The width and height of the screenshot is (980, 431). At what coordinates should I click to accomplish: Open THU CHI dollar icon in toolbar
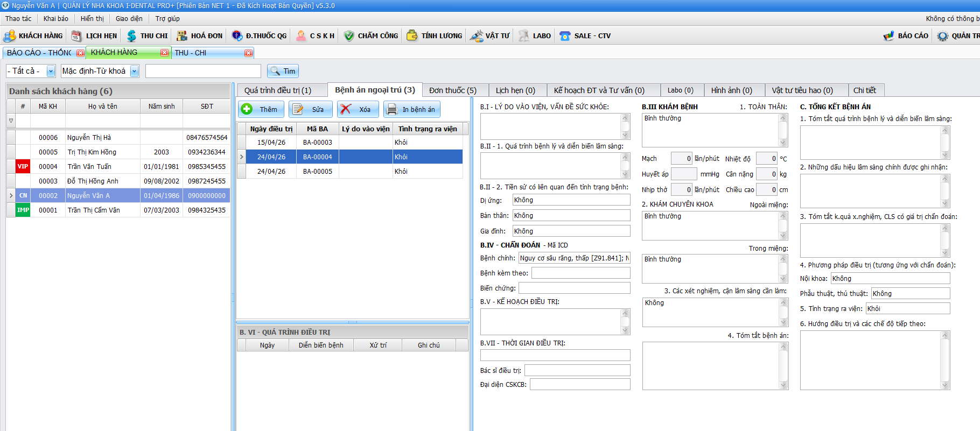tap(131, 36)
